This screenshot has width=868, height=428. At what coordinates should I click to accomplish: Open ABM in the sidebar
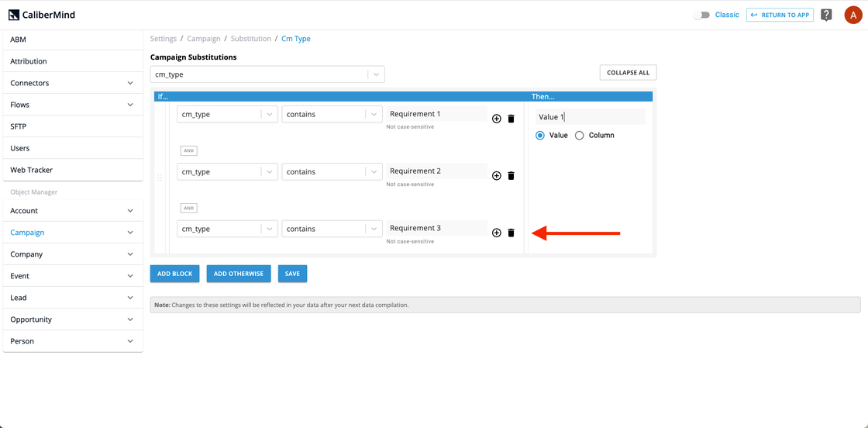(x=73, y=40)
